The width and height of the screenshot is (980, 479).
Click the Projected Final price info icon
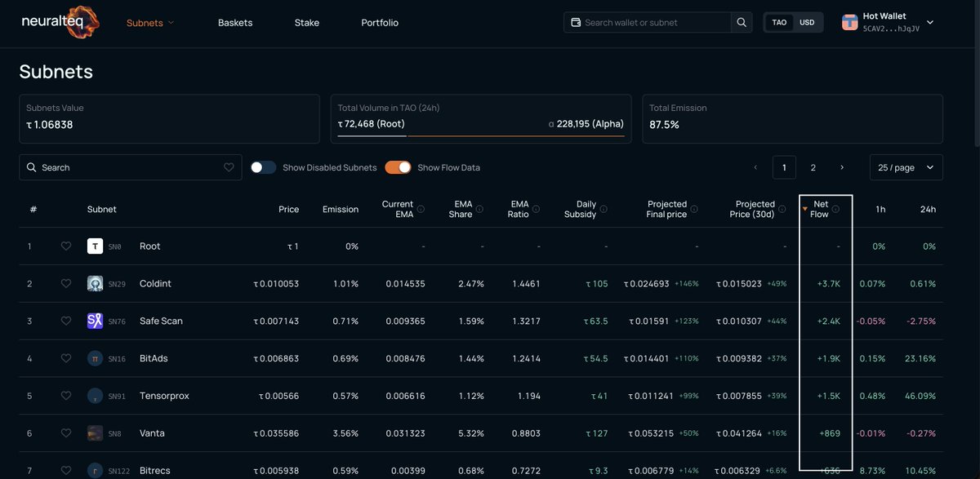click(693, 210)
